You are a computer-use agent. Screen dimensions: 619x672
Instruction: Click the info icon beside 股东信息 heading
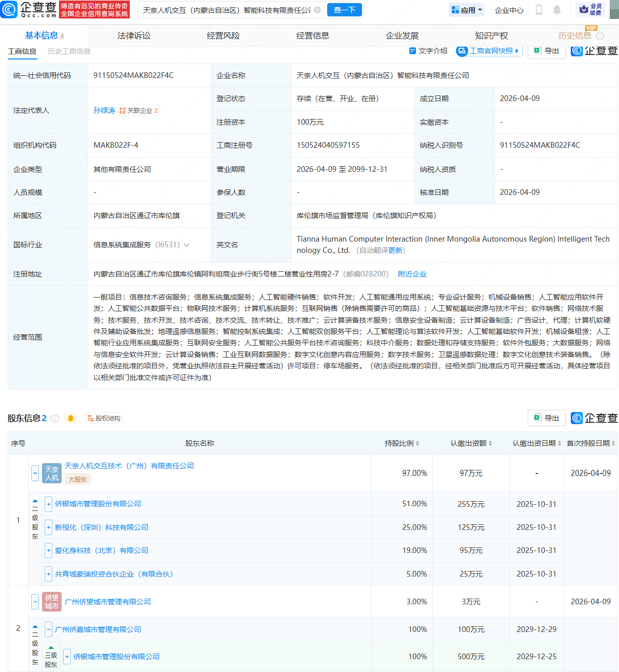pos(55,418)
